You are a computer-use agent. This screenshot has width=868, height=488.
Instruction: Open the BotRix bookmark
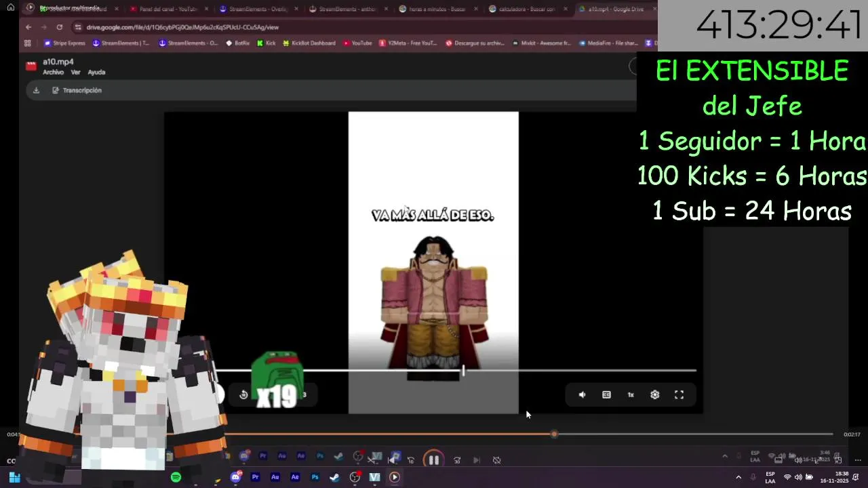237,43
